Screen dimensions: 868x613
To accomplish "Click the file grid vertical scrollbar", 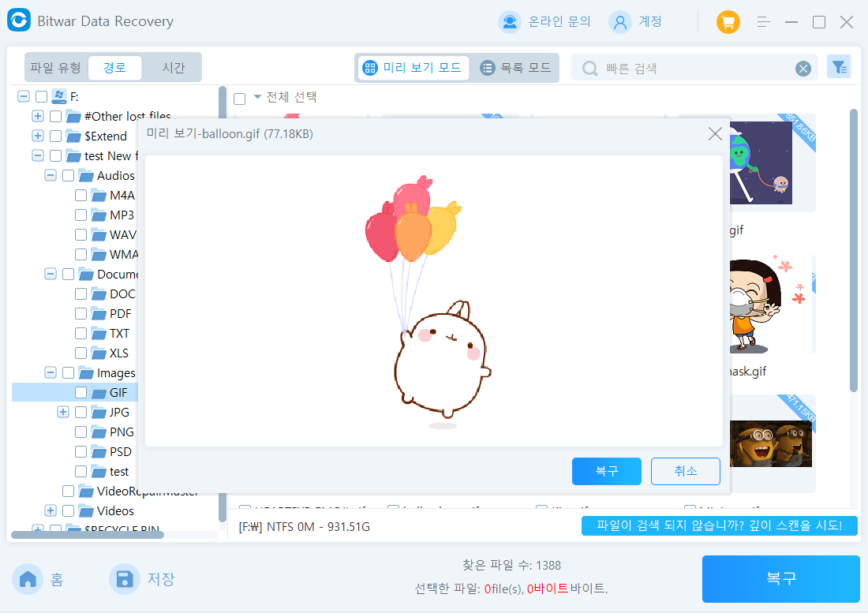I will tap(853, 250).
